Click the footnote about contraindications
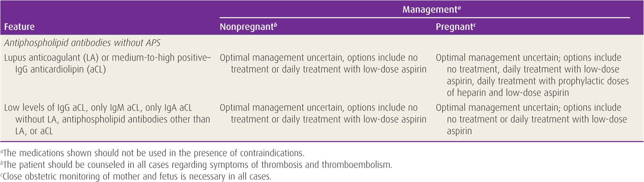The width and height of the screenshot is (644, 182). (152, 153)
